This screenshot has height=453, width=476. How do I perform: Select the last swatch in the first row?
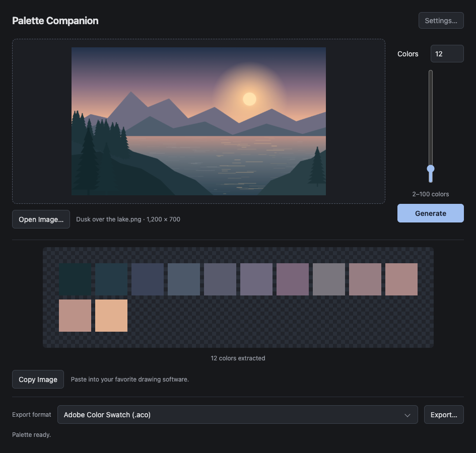[401, 279]
